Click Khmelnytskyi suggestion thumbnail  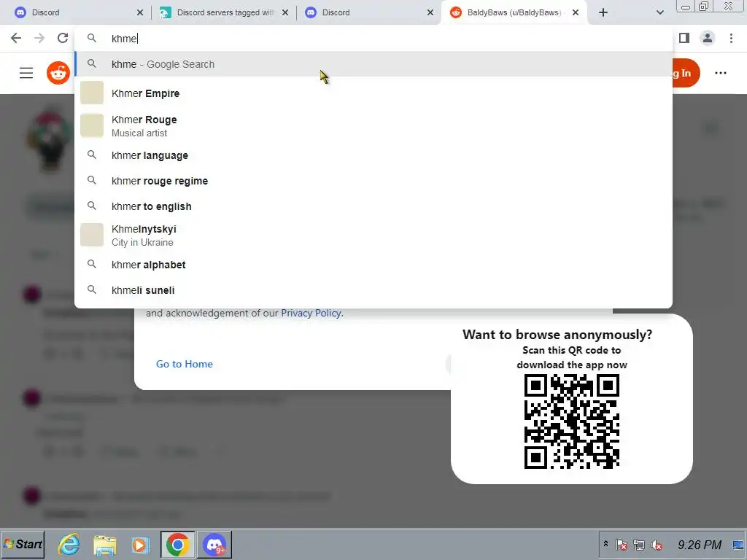tap(91, 235)
